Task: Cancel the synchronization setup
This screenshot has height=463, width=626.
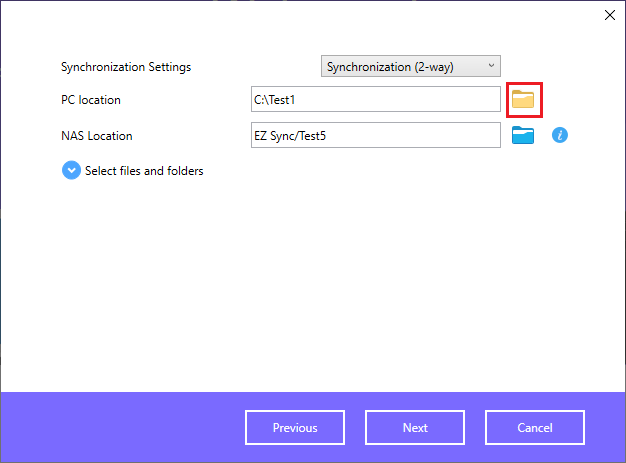Action: point(535,427)
